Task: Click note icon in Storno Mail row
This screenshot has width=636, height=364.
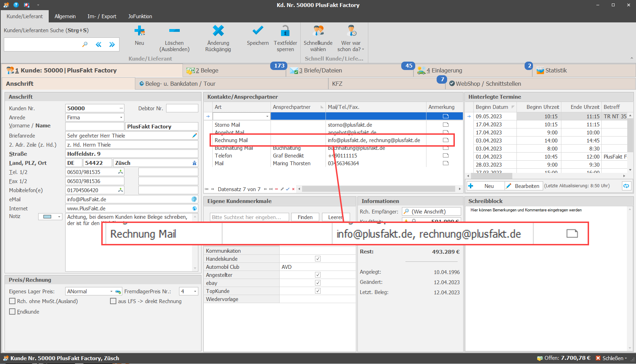Action: [445, 125]
